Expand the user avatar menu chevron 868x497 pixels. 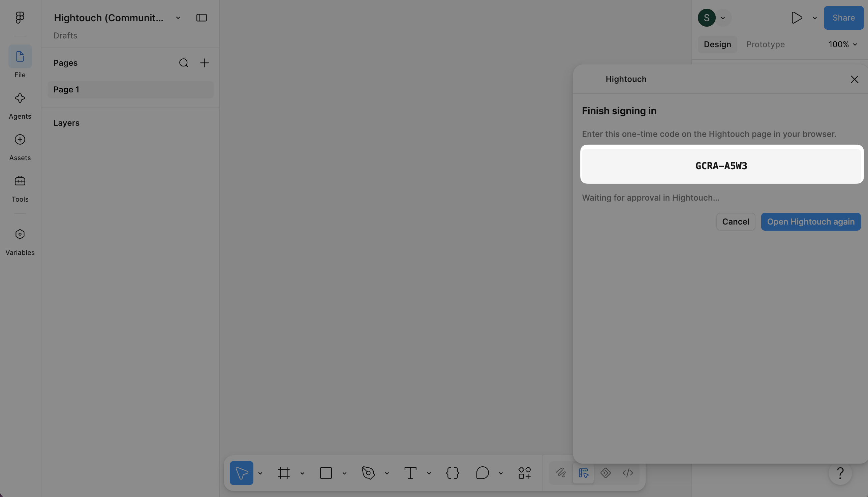pyautogui.click(x=723, y=18)
